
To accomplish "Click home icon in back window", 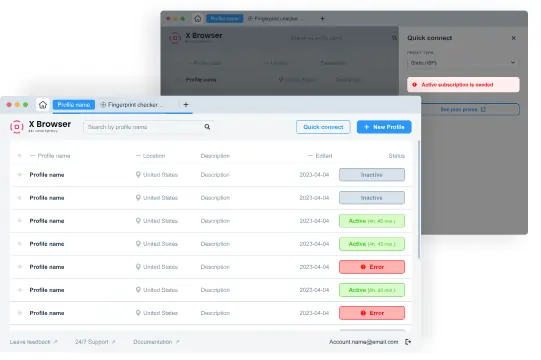I will (x=197, y=19).
